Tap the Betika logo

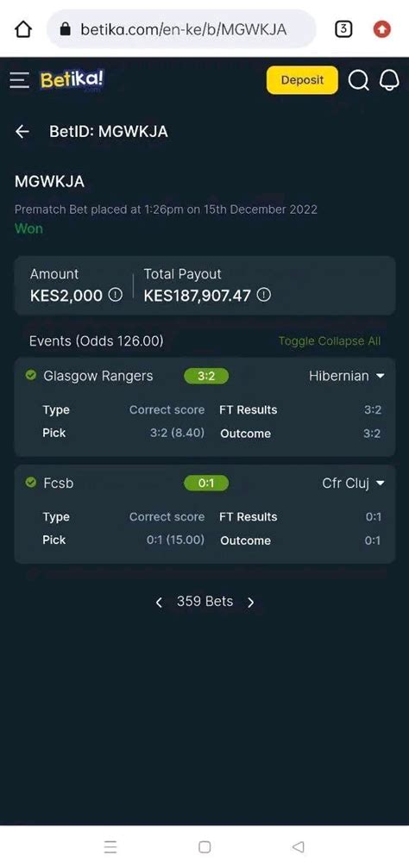(x=72, y=80)
